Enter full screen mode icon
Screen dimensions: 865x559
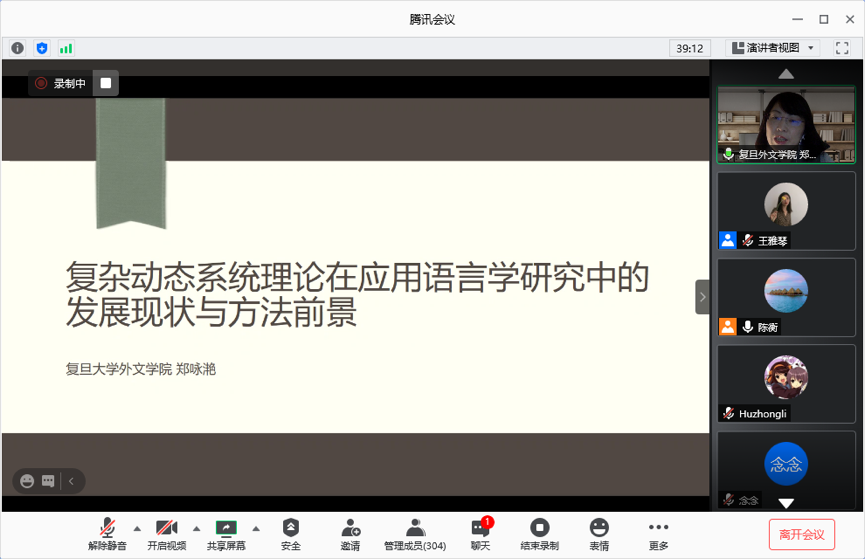[x=842, y=48]
